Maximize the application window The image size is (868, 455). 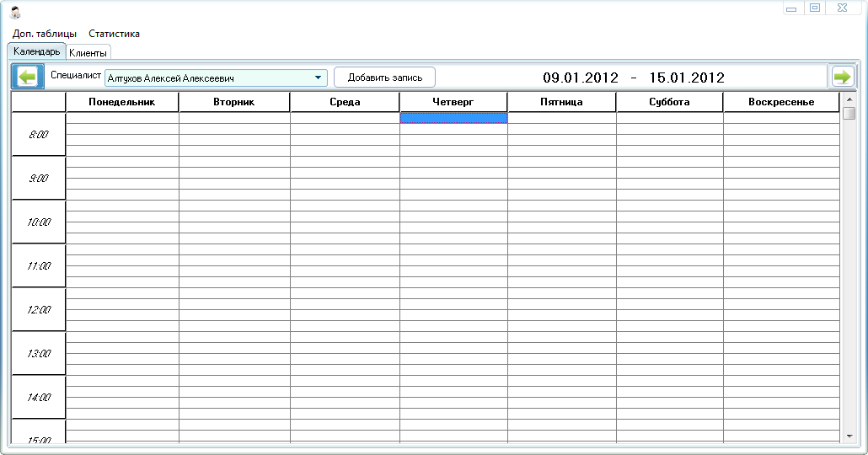[x=814, y=8]
